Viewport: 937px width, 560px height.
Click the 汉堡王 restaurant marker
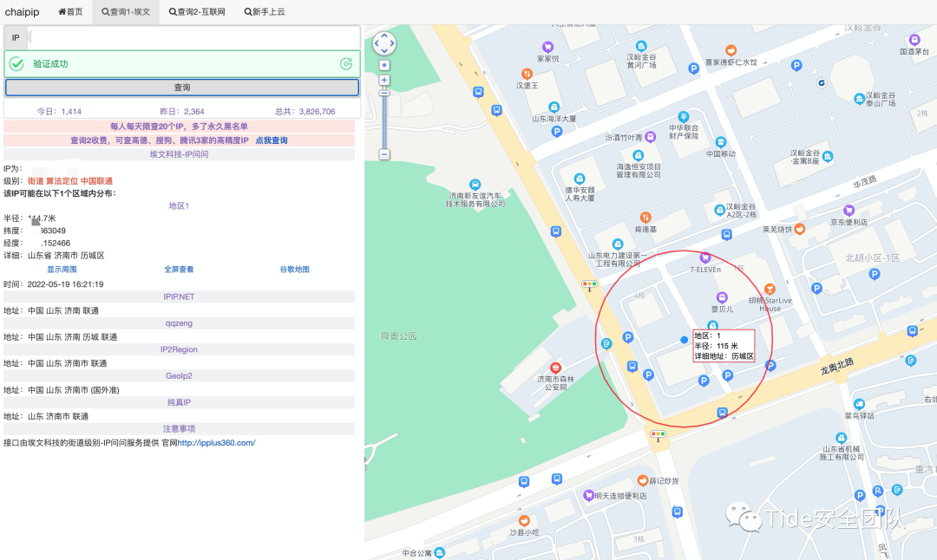click(527, 74)
